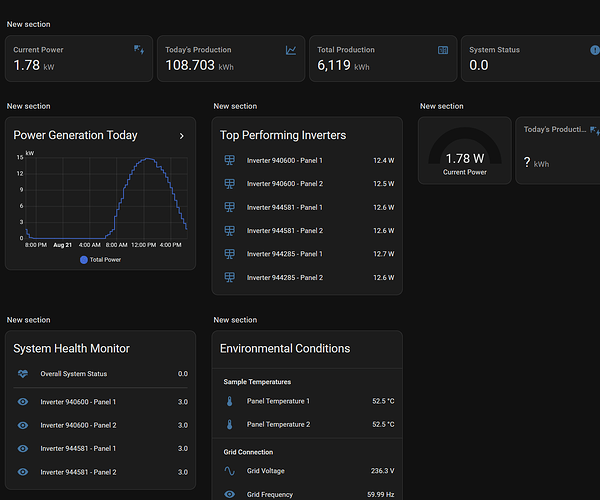This screenshot has width=600, height=500.
Task: Click solar panel icon for Inverter 944285 - Panel 1
Action: (x=229, y=254)
